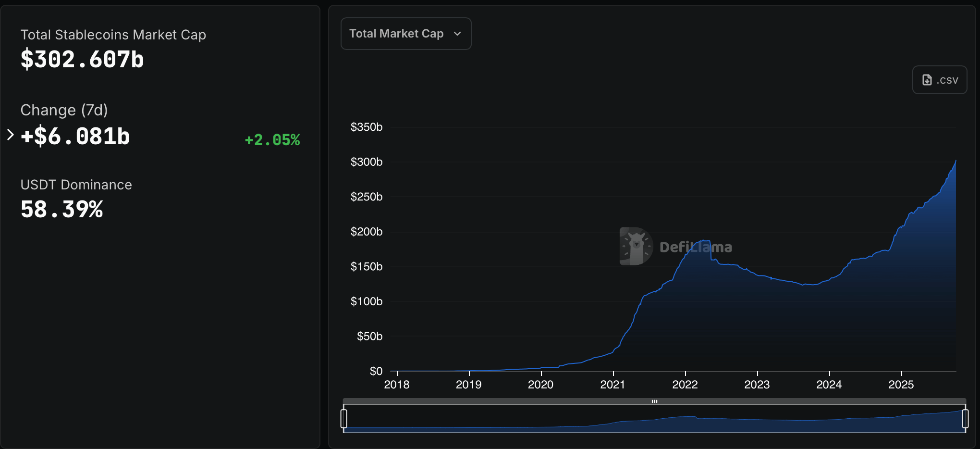This screenshot has width=980, height=449.
Task: Click the left range slider handle
Action: [344, 418]
